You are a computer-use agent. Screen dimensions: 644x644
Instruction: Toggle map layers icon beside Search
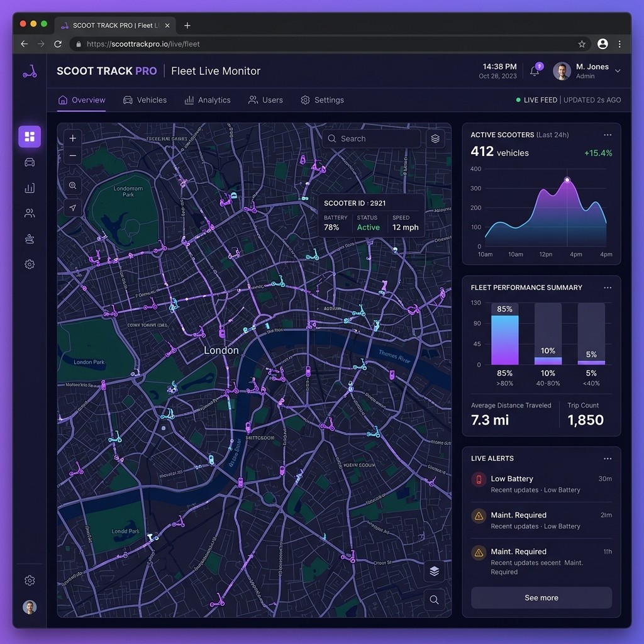pos(435,138)
